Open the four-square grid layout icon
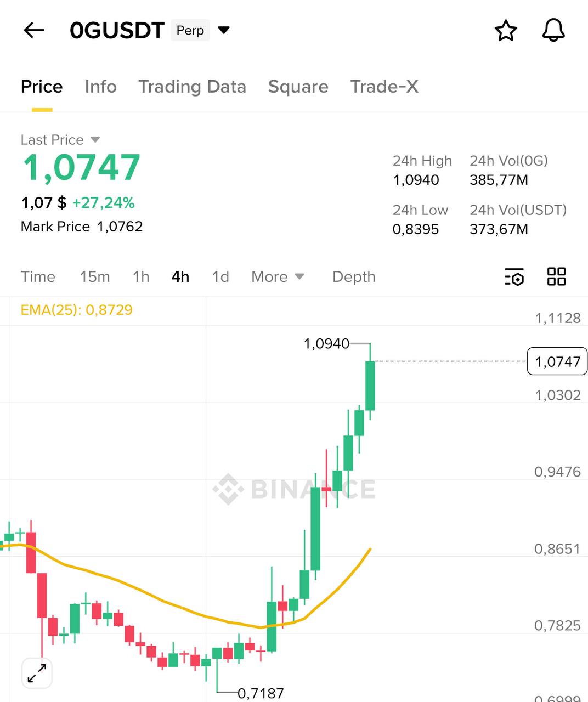The image size is (588, 702). pos(556,276)
